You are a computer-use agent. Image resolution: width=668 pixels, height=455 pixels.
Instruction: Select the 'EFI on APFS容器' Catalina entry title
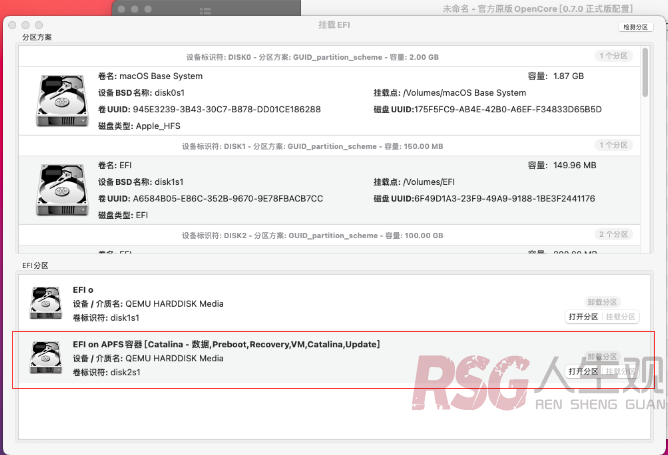(226, 344)
